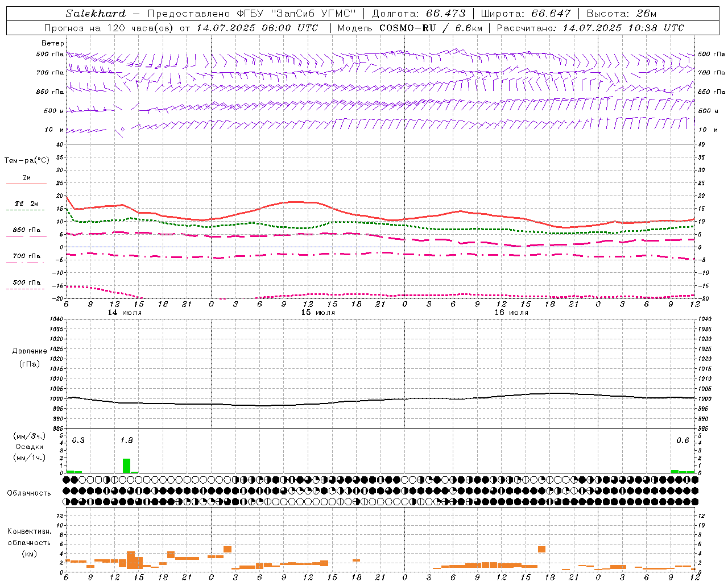
Task: Click the "Ветер" wind panel label
Action: (x=53, y=43)
